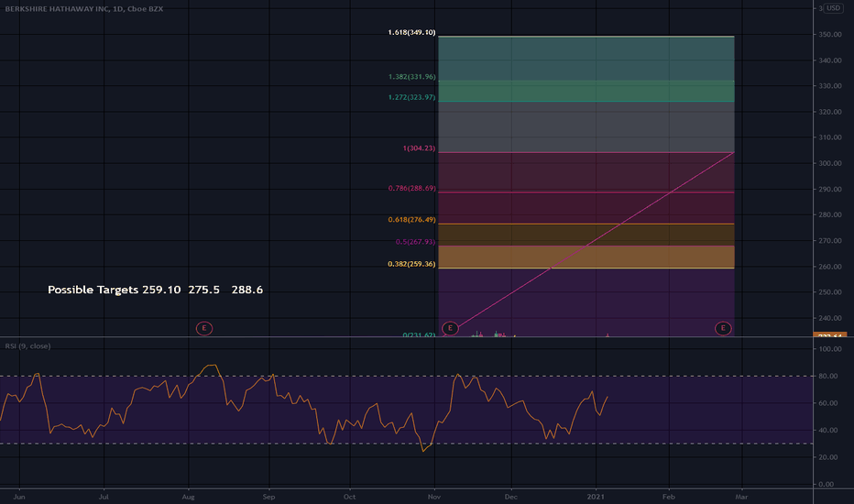Click the Feb label on the time axis
854x504 pixels.
(x=668, y=497)
